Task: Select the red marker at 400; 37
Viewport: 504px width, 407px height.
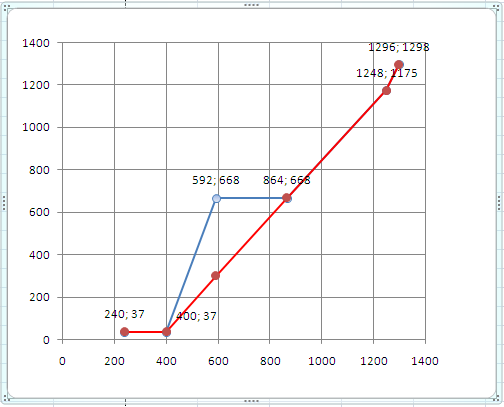Action: [166, 332]
